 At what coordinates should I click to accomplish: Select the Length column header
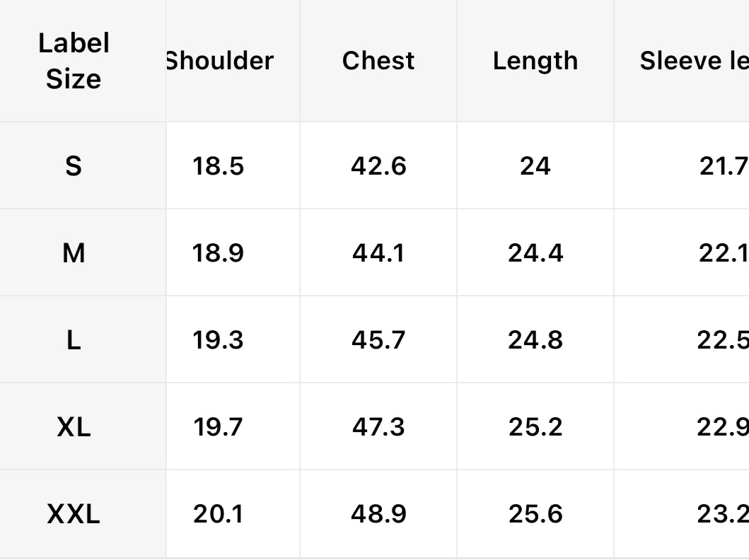535,61
